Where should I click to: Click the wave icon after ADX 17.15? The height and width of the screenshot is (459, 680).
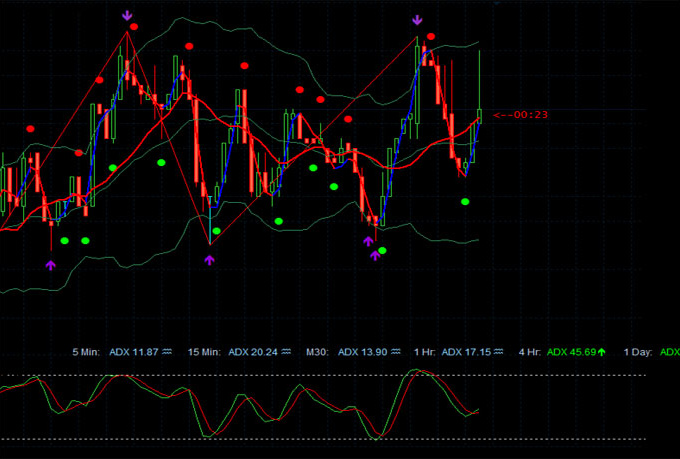[499, 352]
